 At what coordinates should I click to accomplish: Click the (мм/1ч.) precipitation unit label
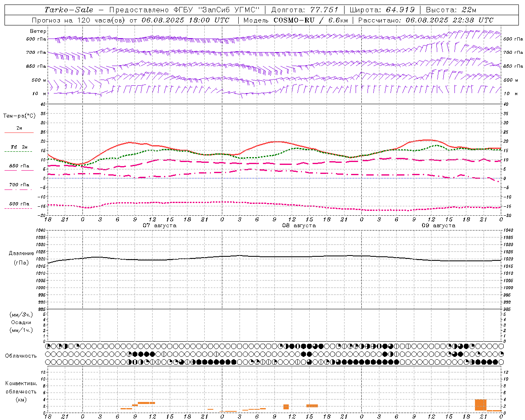21,330
